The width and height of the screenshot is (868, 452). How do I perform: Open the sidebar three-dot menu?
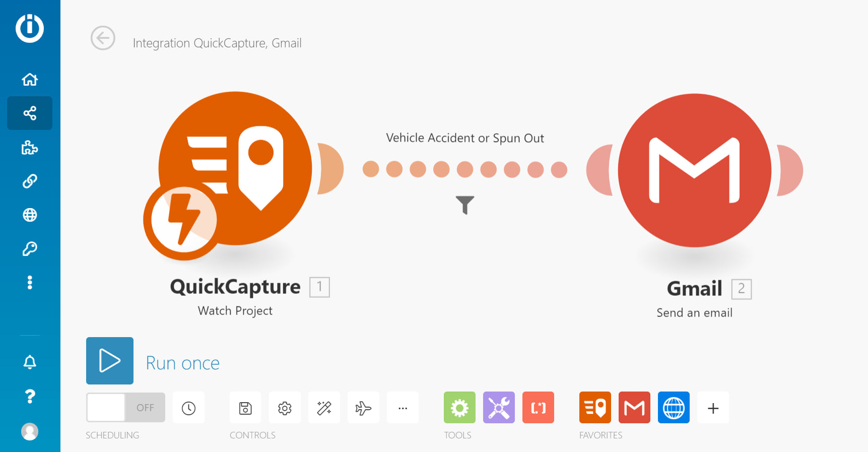coord(30,282)
